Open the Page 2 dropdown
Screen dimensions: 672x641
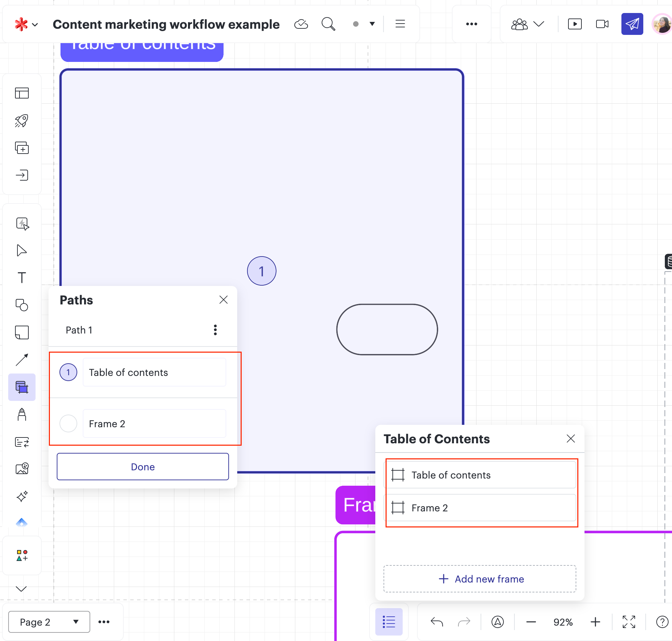tap(49, 622)
